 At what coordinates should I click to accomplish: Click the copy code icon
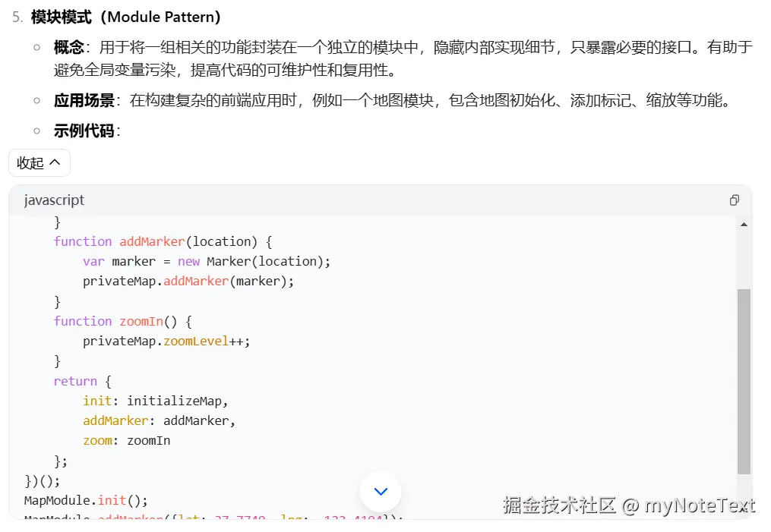[734, 200]
